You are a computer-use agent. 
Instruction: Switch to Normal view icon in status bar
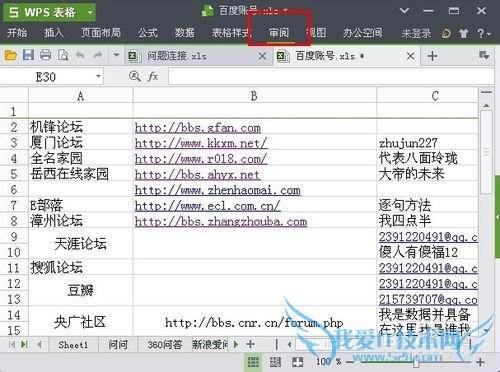[253, 361]
